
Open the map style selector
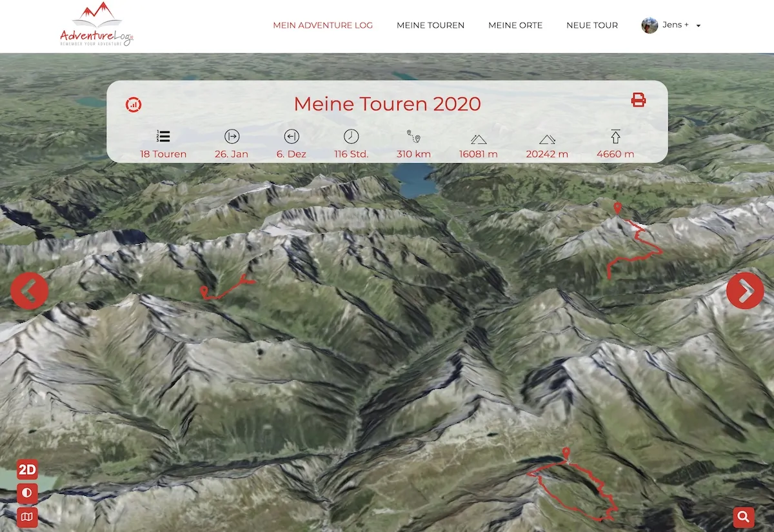26,517
